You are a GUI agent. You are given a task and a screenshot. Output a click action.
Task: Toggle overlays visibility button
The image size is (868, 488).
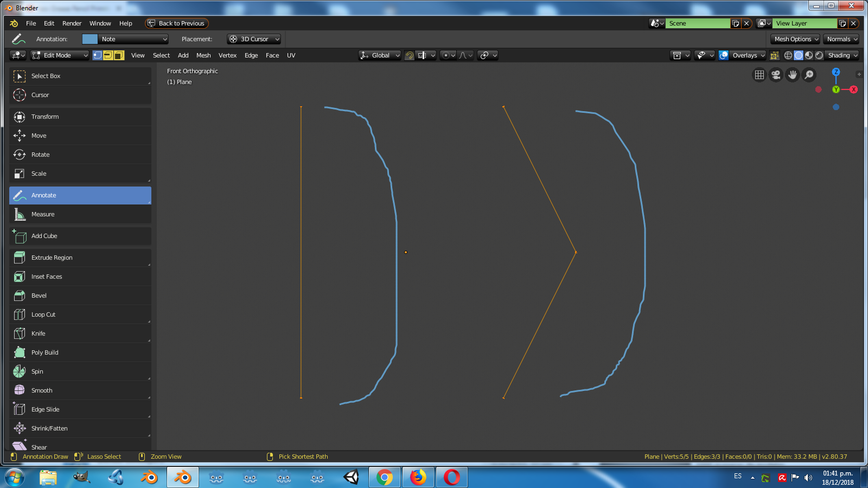(724, 55)
